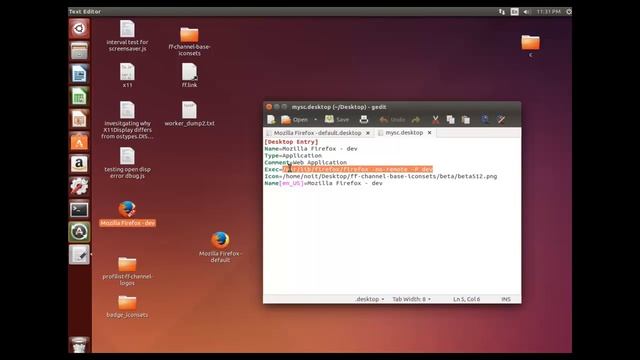Launch LibreOffice Calc from launcher
The height and width of the screenshot is (360, 640).
tap(79, 97)
